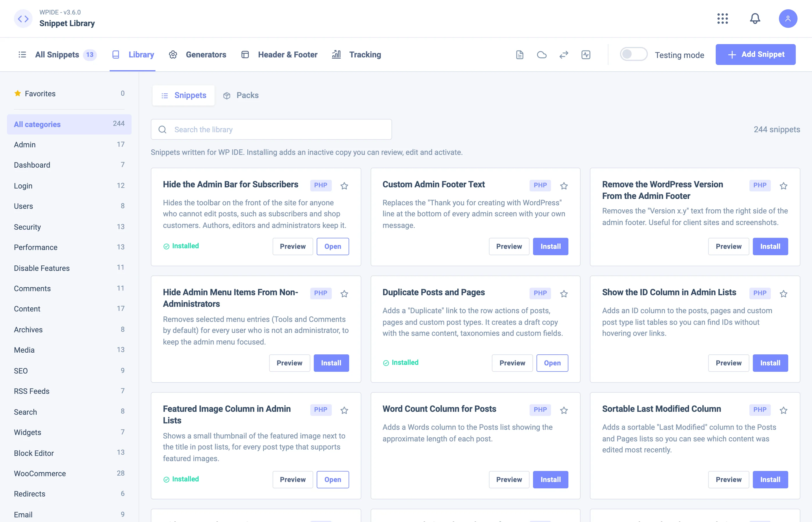
Task: Open All Snippets tab
Action: (57, 55)
